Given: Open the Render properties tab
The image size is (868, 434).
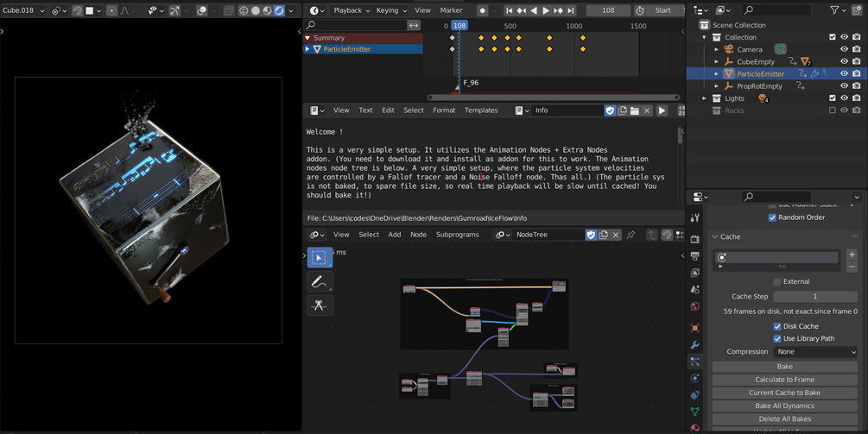Looking at the screenshot, I should 695,239.
